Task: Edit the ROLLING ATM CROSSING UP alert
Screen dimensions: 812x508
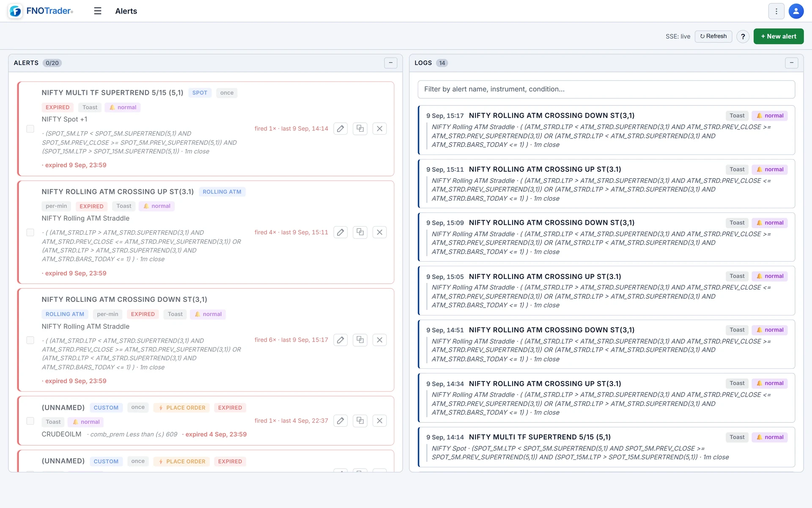Action: [x=340, y=232]
